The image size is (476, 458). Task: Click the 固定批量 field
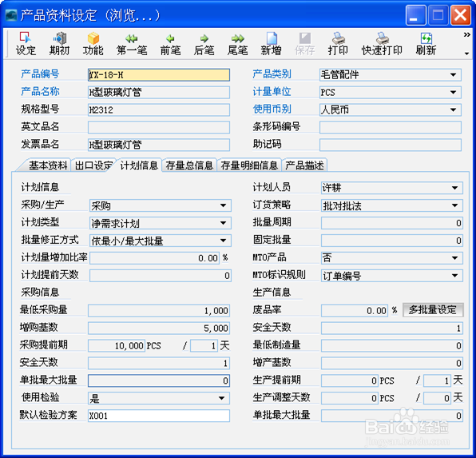(392, 241)
